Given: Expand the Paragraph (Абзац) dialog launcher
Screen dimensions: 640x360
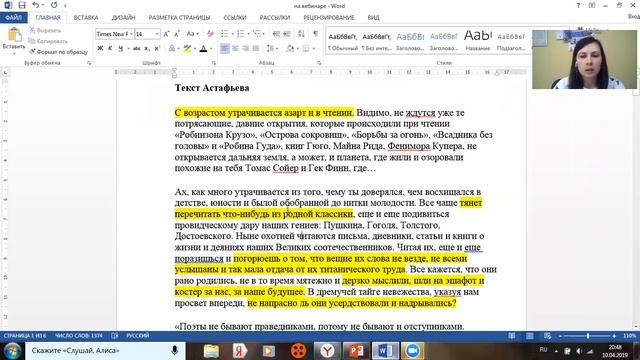Looking at the screenshot, I should [319, 63].
